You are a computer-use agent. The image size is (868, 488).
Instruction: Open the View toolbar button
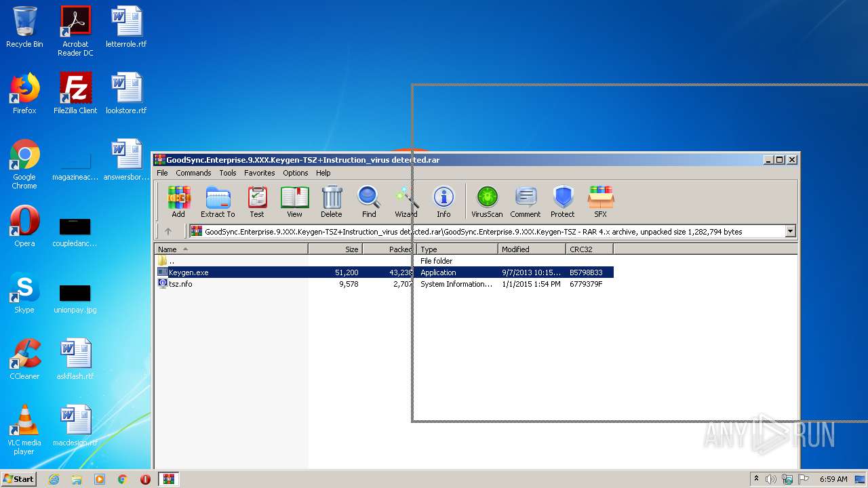pyautogui.click(x=294, y=202)
